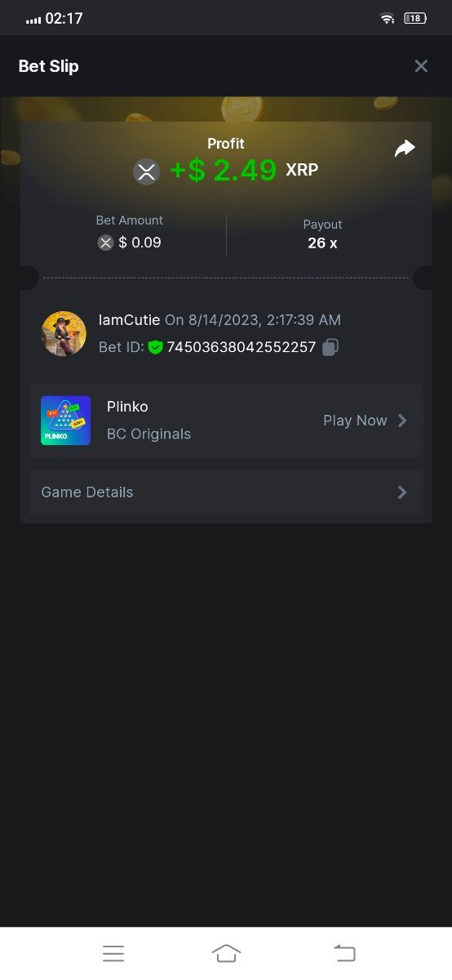
Task: Tap the IamCutie username
Action: click(129, 320)
